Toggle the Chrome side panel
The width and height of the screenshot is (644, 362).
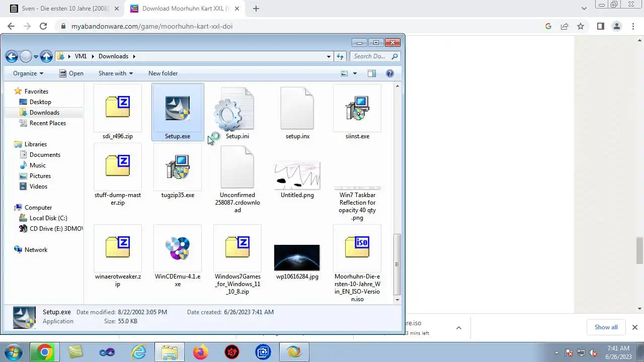pyautogui.click(x=600, y=26)
